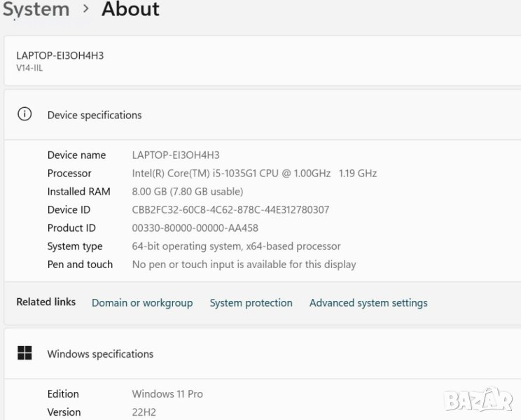521x420 pixels.
Task: Open System protection settings
Action: click(x=251, y=303)
